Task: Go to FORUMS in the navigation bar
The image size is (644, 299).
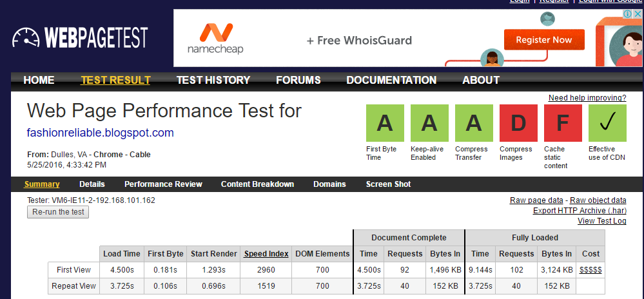Action: (x=298, y=80)
